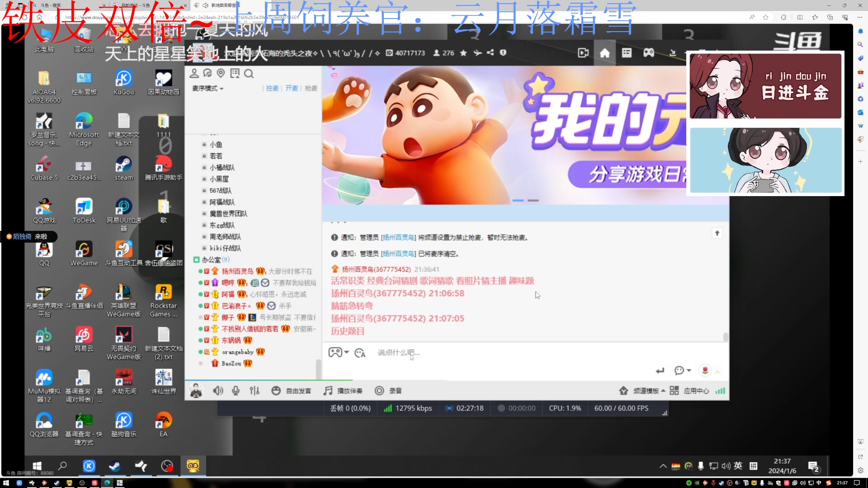Open 应用中心 grid icon
Screen dimensions: 868x488
(674, 390)
